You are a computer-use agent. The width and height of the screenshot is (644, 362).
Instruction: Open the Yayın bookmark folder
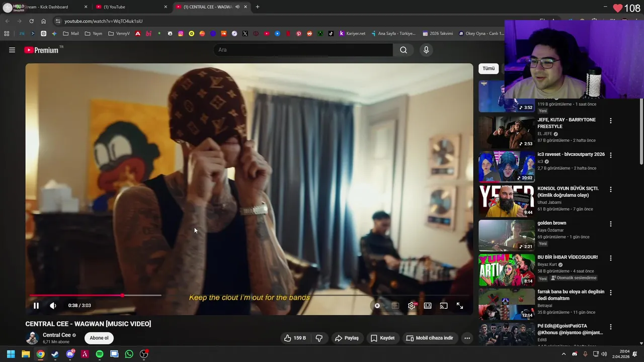coord(94,34)
